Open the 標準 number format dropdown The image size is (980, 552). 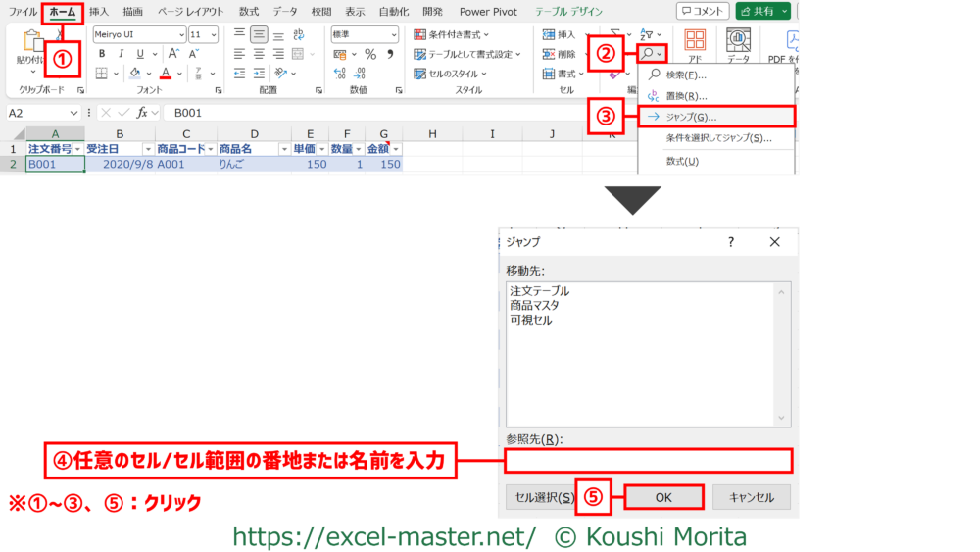pyautogui.click(x=391, y=34)
